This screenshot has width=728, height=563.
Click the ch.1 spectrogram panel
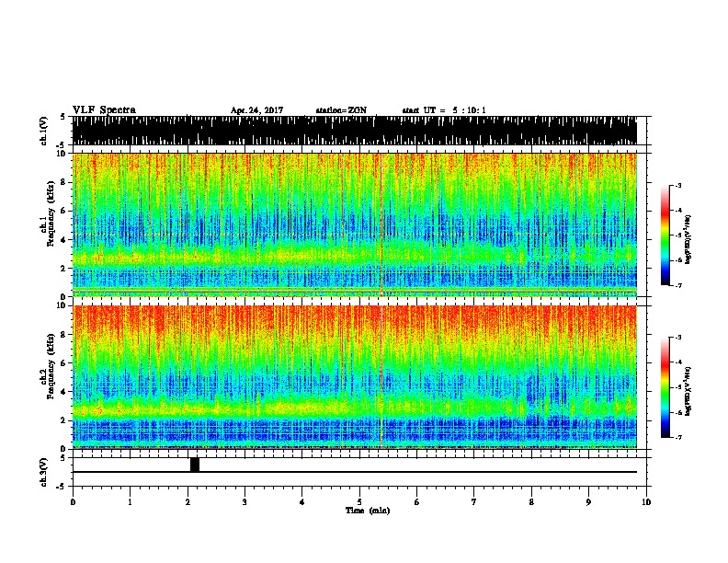pos(355,224)
